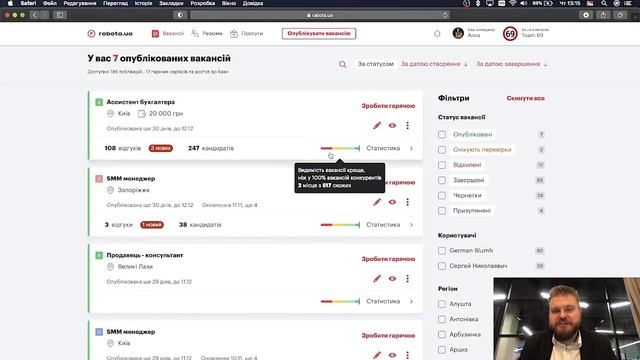Screen dimensions: 640x360
Task: Click Wi-Fi icon in menu bar
Action: pyautogui.click(x=513, y=3)
